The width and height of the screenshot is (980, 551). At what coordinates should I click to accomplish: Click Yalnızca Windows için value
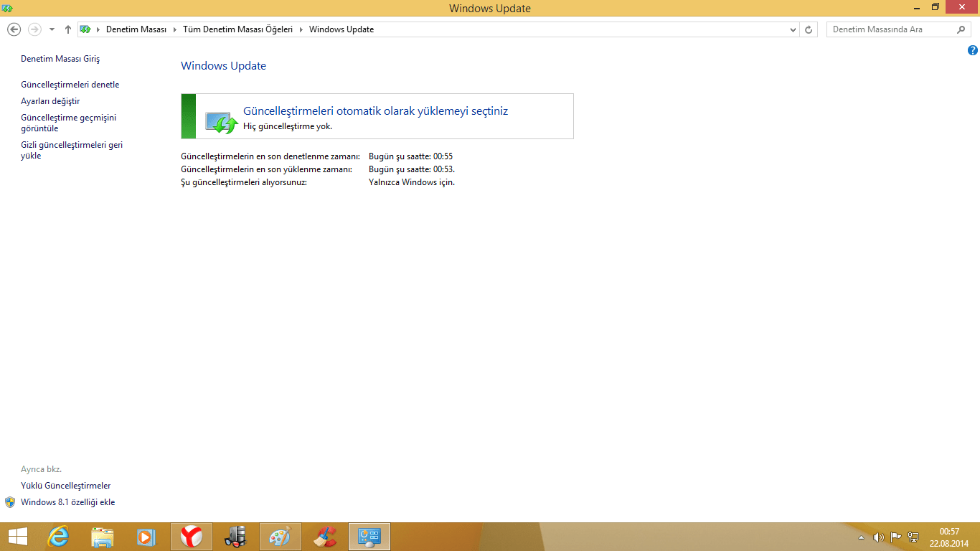click(x=412, y=182)
